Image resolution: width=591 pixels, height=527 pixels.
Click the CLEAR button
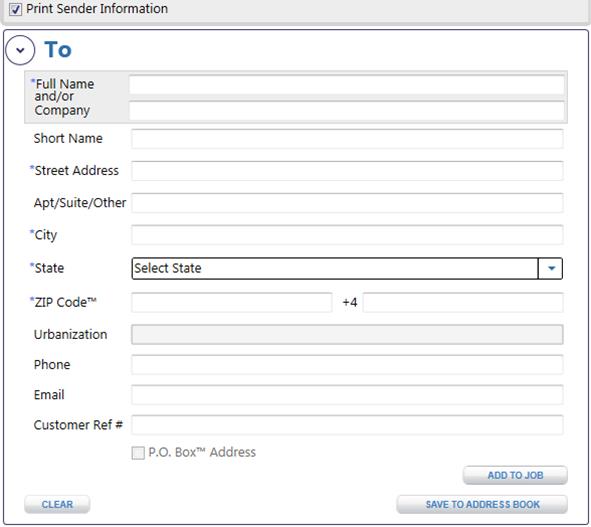57,504
